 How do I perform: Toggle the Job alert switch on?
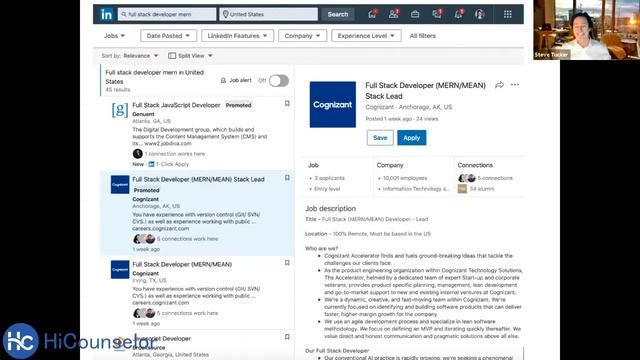279,80
